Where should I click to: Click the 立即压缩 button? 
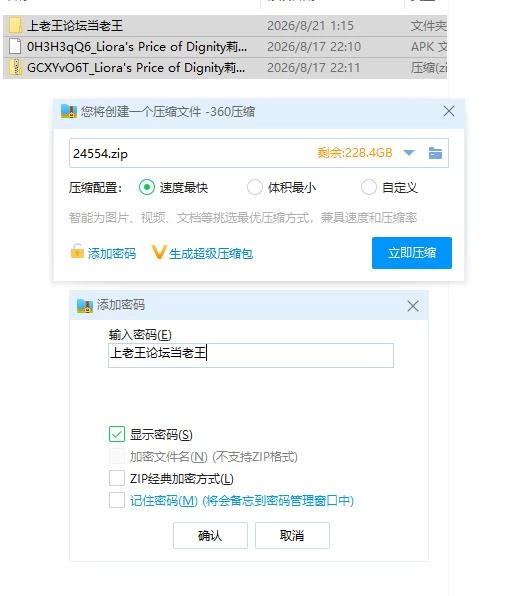(412, 253)
